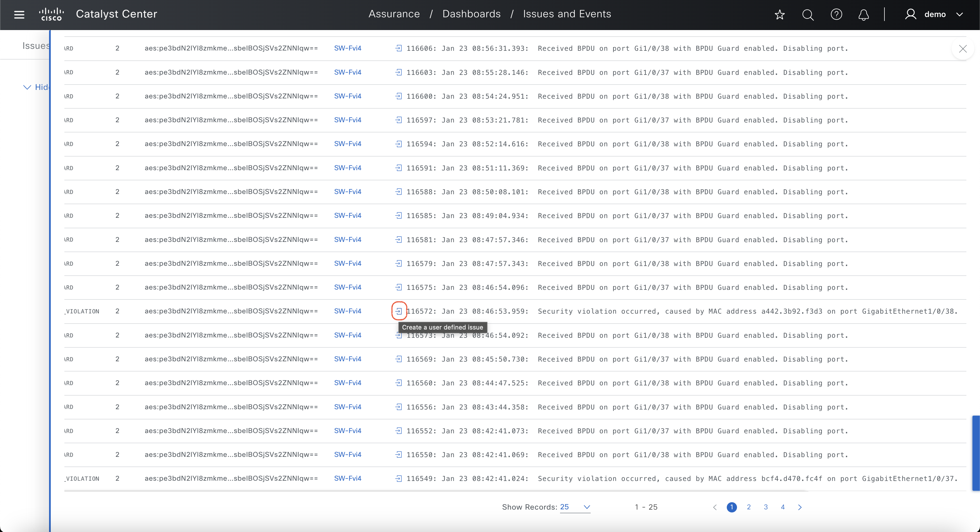Click create user defined issue icon for event 116606

[x=398, y=48]
